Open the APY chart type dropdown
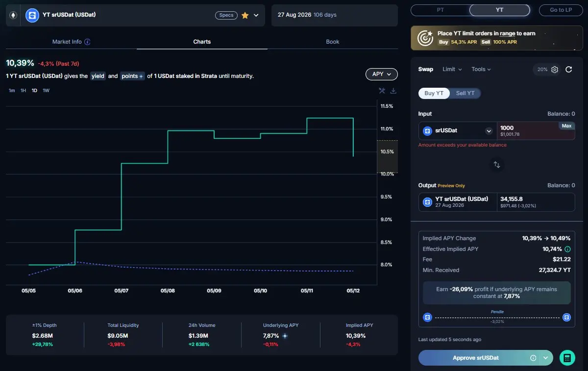The width and height of the screenshot is (588, 371). [382, 74]
